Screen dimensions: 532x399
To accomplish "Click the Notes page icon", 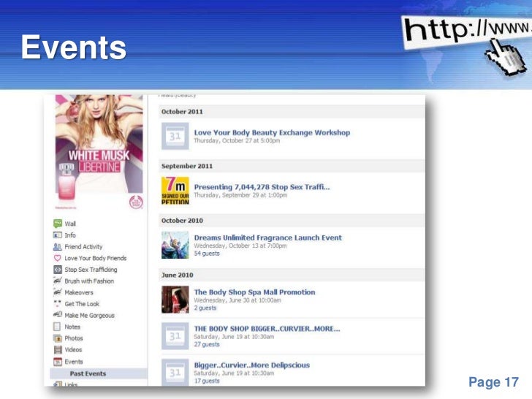I will coord(57,327).
